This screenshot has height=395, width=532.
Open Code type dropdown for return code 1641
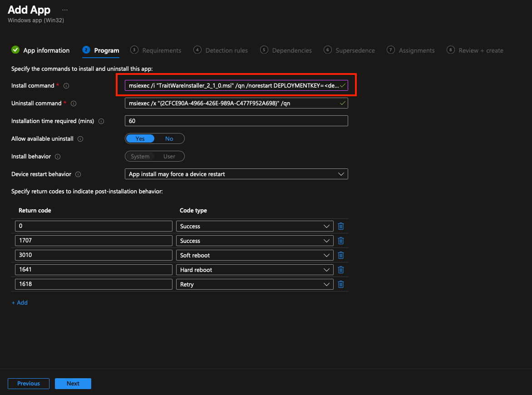pos(254,270)
